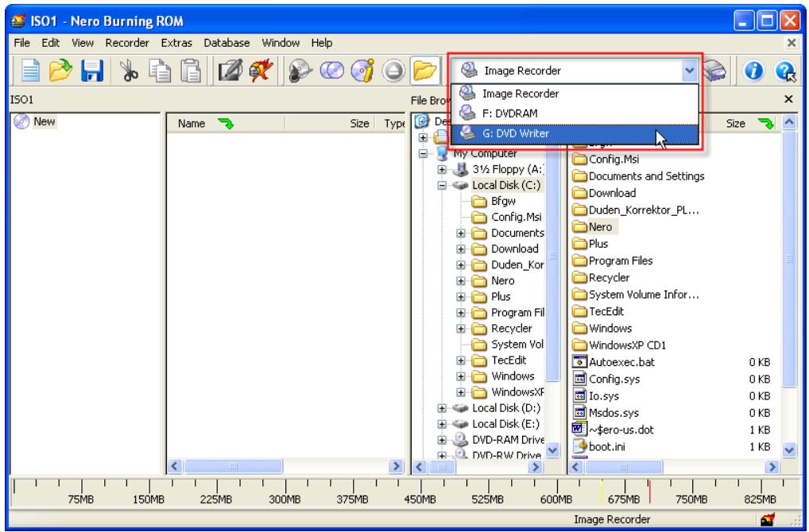Expand the Nero folder in tree

click(x=461, y=281)
